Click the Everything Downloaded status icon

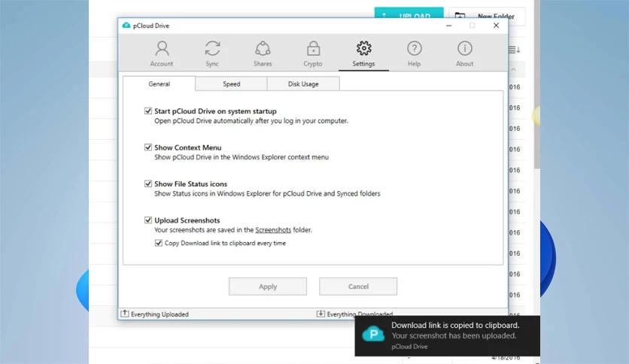(321, 314)
